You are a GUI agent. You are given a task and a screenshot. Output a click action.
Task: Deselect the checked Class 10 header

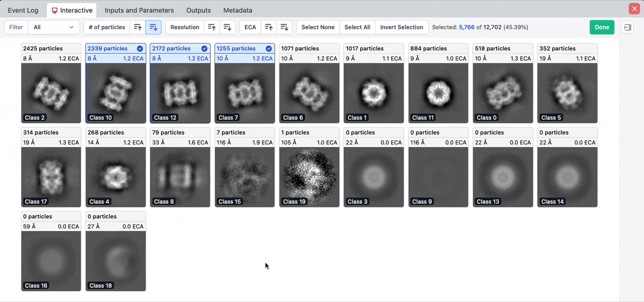pyautogui.click(x=140, y=48)
